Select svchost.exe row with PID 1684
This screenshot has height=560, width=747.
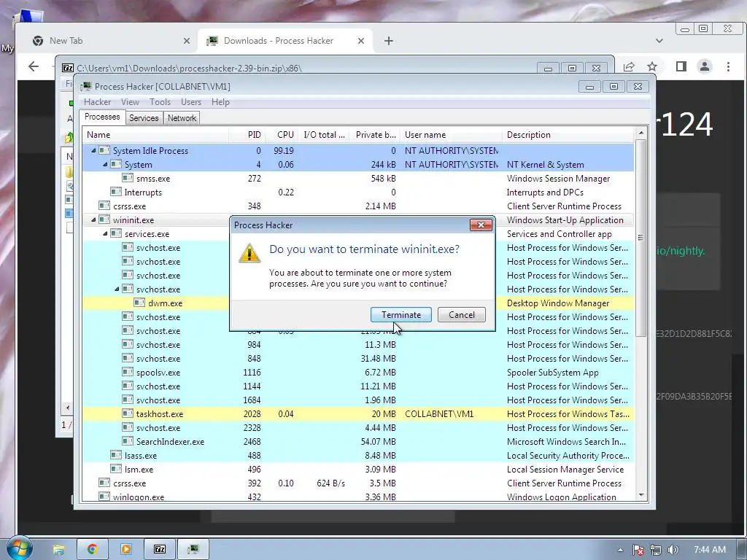(358, 400)
